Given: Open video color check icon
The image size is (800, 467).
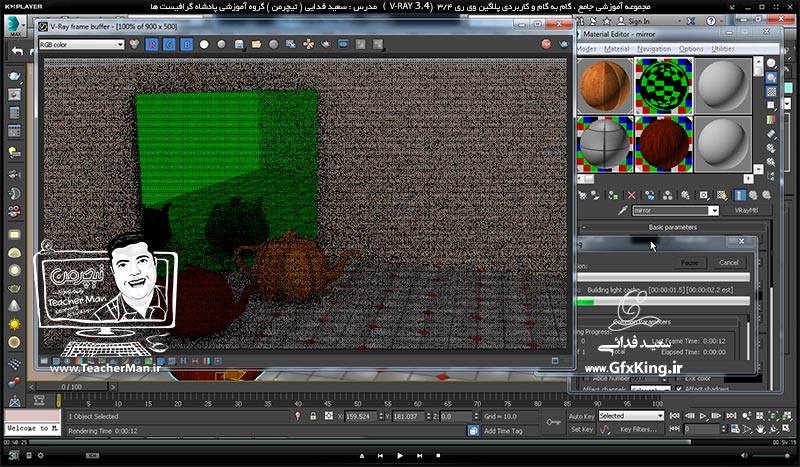Looking at the screenshot, I should [x=771, y=120].
